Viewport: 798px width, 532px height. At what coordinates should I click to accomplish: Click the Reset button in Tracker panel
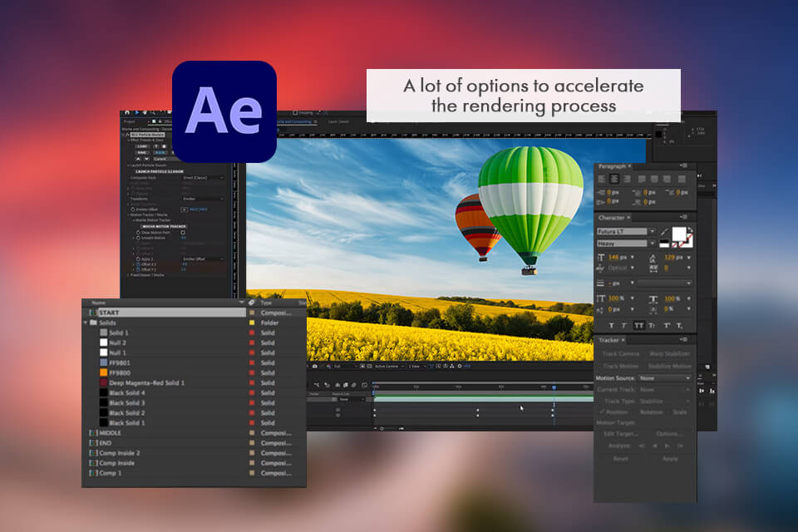coord(620,459)
